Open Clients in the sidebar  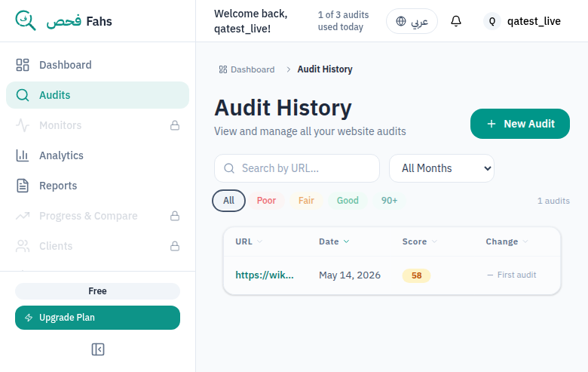(x=97, y=246)
